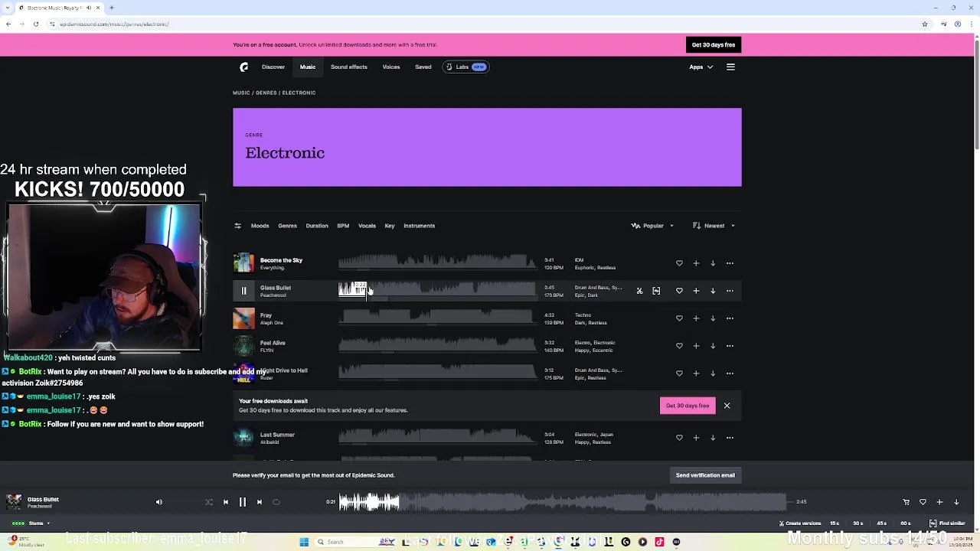Open the Apps dropdown in header

click(x=701, y=67)
